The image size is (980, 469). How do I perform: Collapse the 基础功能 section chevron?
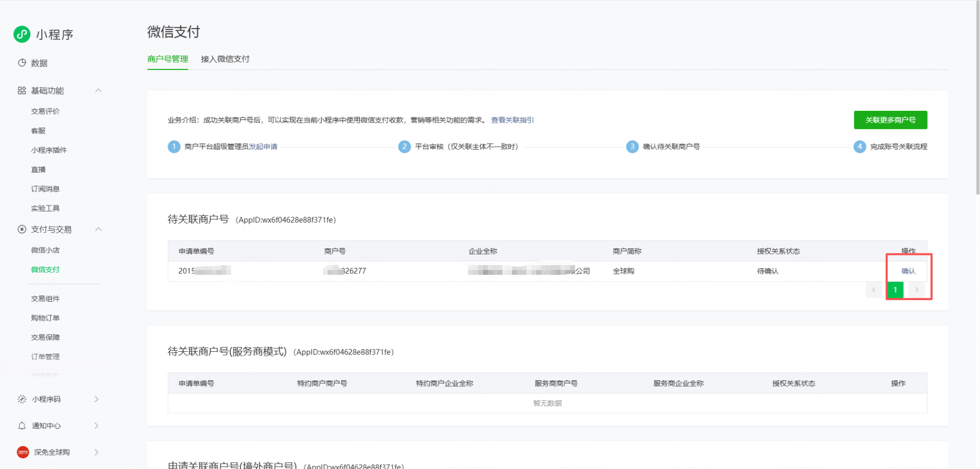pyautogui.click(x=98, y=90)
